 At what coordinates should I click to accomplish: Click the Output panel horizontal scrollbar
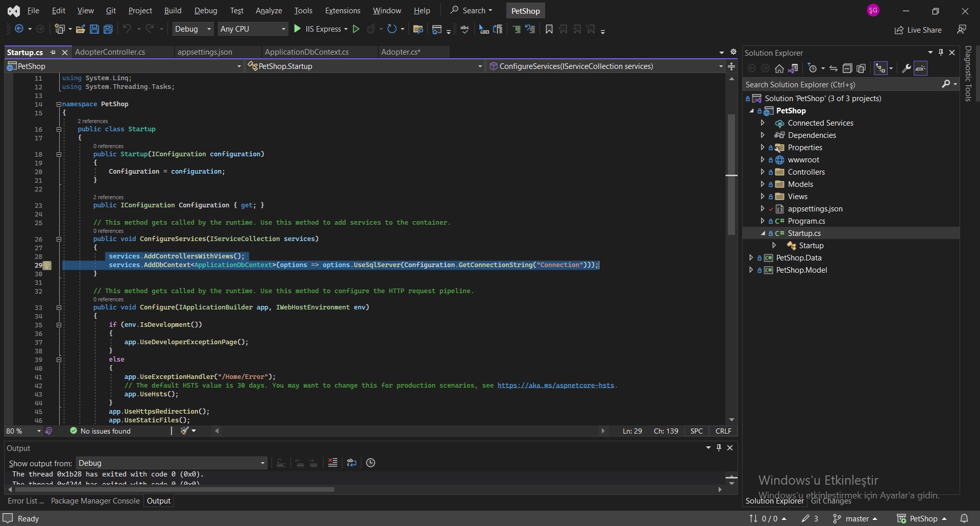pyautogui.click(x=175, y=489)
